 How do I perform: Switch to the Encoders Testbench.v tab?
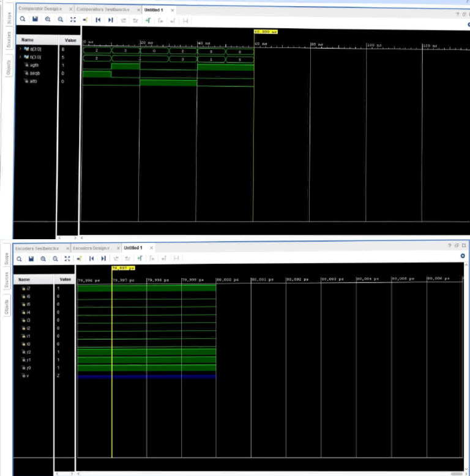pyautogui.click(x=37, y=248)
